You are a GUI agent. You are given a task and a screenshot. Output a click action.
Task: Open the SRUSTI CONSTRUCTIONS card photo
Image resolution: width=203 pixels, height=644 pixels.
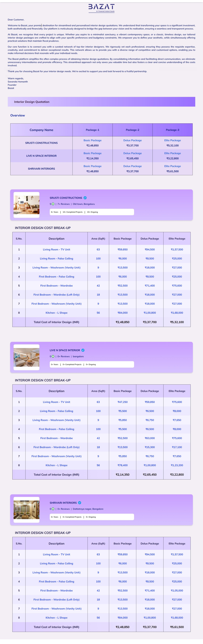[27, 205]
